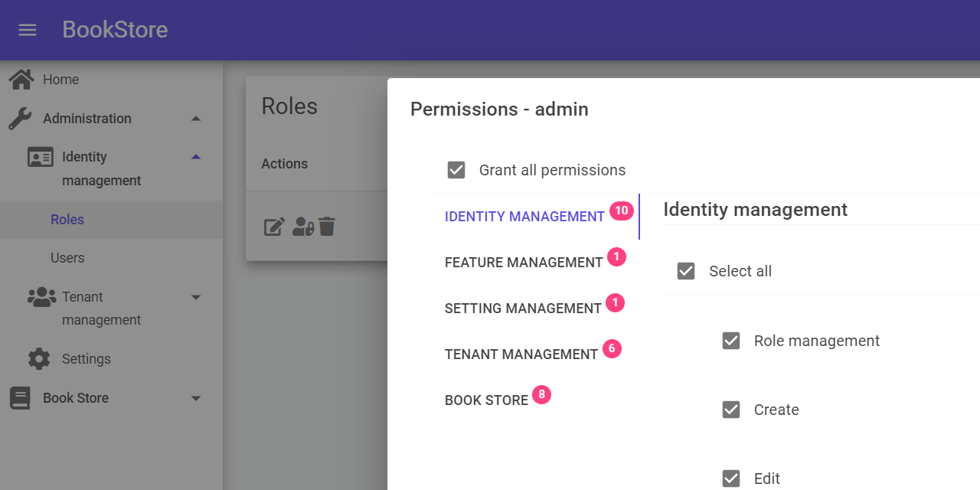Click the Tenant management users icon

[x=42, y=296]
